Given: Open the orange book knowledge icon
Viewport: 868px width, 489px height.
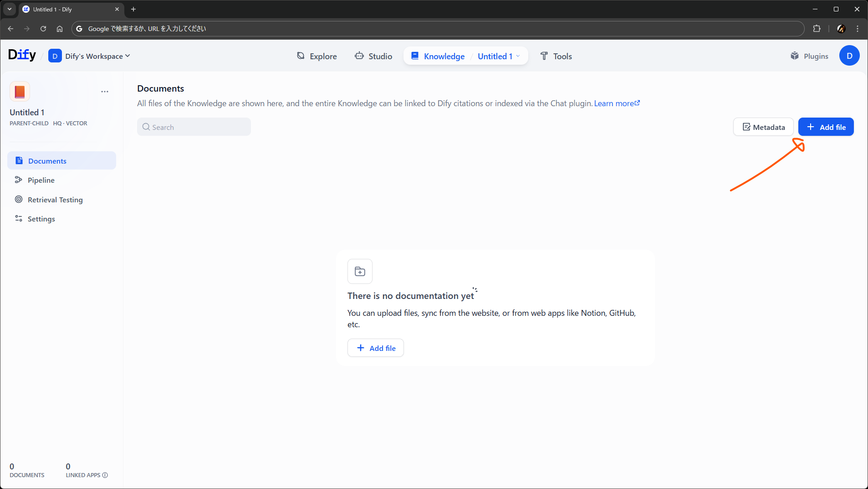Looking at the screenshot, I should (x=20, y=92).
